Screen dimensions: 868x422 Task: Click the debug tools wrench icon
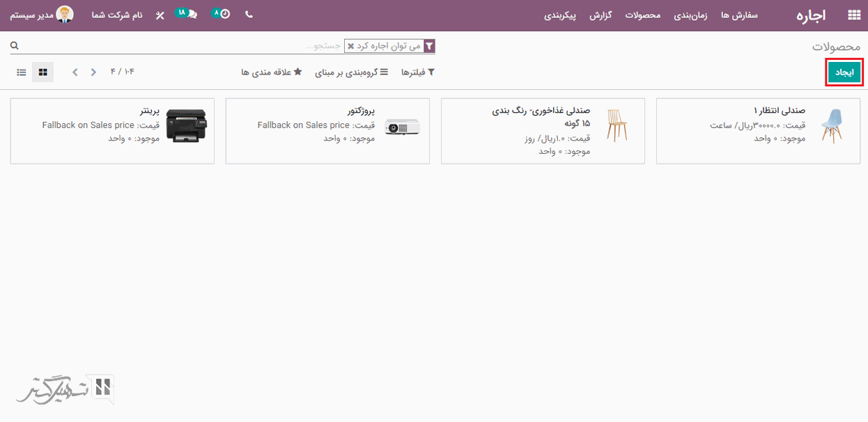coord(160,15)
